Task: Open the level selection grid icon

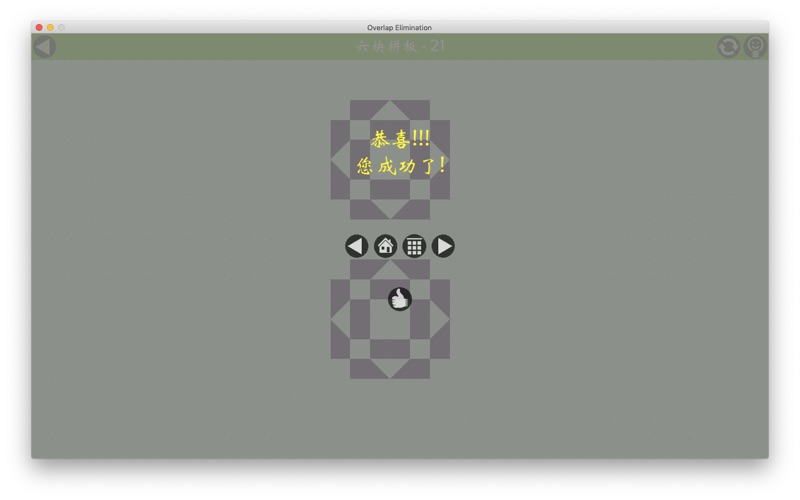Action: [x=414, y=246]
